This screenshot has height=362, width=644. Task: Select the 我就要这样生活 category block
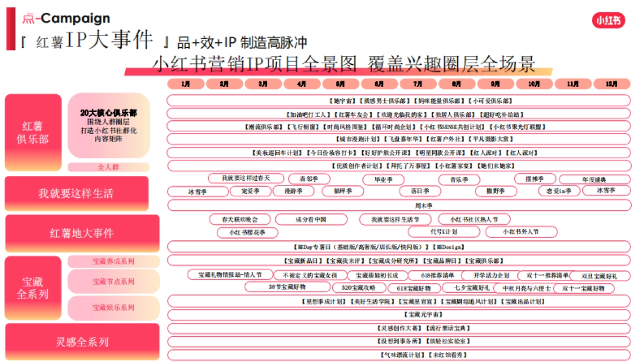click(x=76, y=195)
